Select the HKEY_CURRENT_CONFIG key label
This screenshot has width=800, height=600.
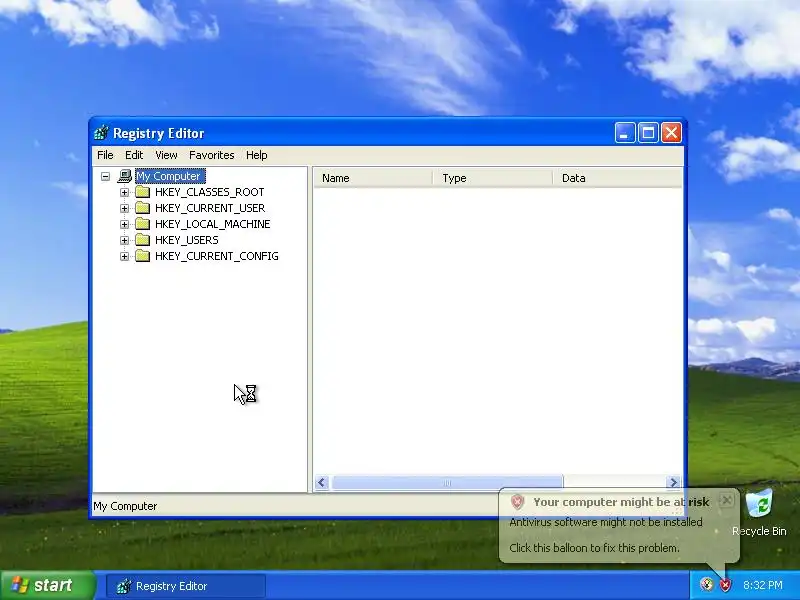pyautogui.click(x=217, y=256)
